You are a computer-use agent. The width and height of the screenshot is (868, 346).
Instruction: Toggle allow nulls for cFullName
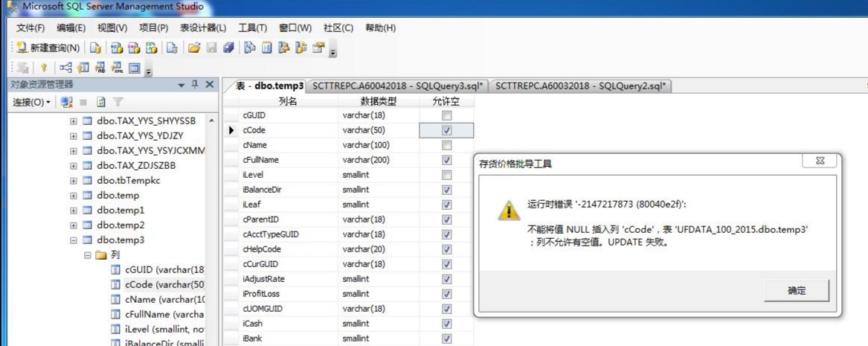(447, 160)
